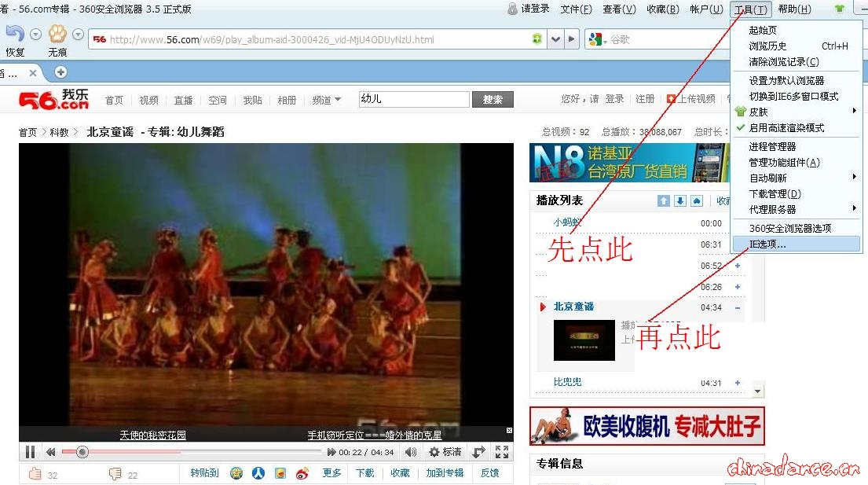Click the thumbs-up like icon

point(35,473)
